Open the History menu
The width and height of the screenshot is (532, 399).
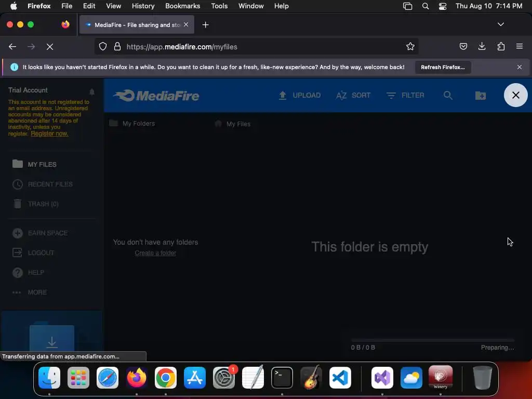pyautogui.click(x=143, y=6)
